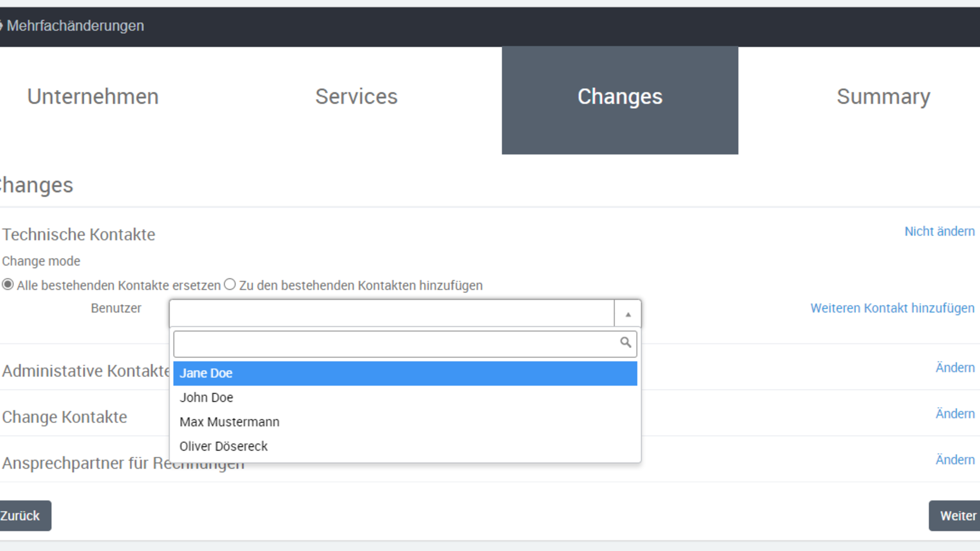Image resolution: width=980 pixels, height=551 pixels.
Task: Click 'Nicht ändern' for Technische Kontakte
Action: coord(939,231)
